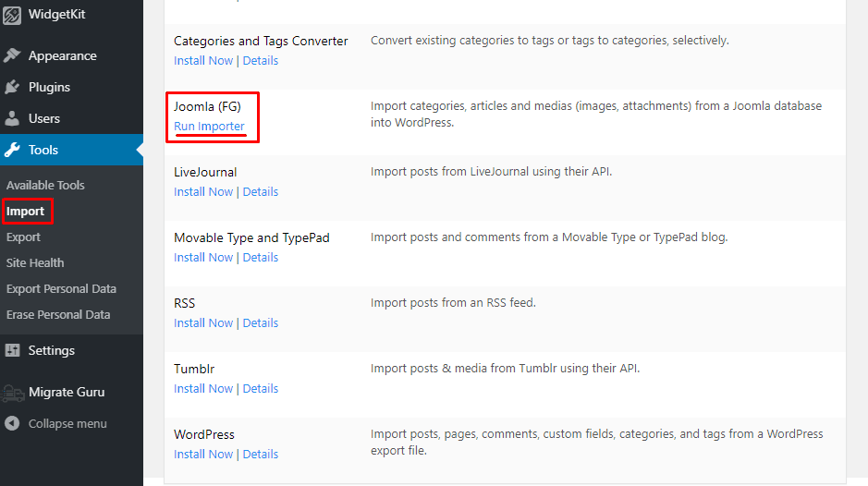Click 'Import posts from an RSS feed.' description
Viewport: 868px width, 486px height.
point(453,303)
